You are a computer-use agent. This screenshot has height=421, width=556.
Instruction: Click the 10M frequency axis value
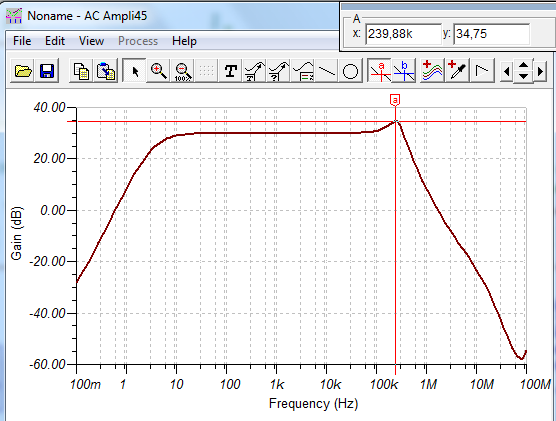coord(482,384)
